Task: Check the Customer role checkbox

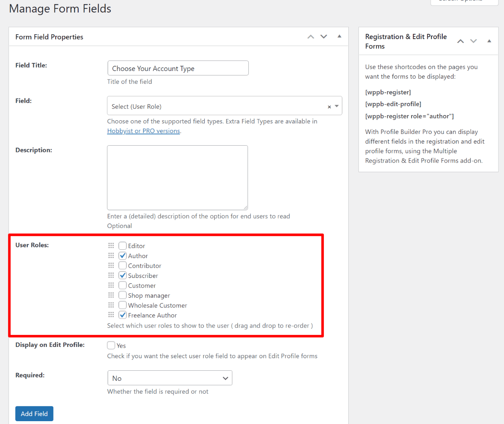Action: pos(123,285)
